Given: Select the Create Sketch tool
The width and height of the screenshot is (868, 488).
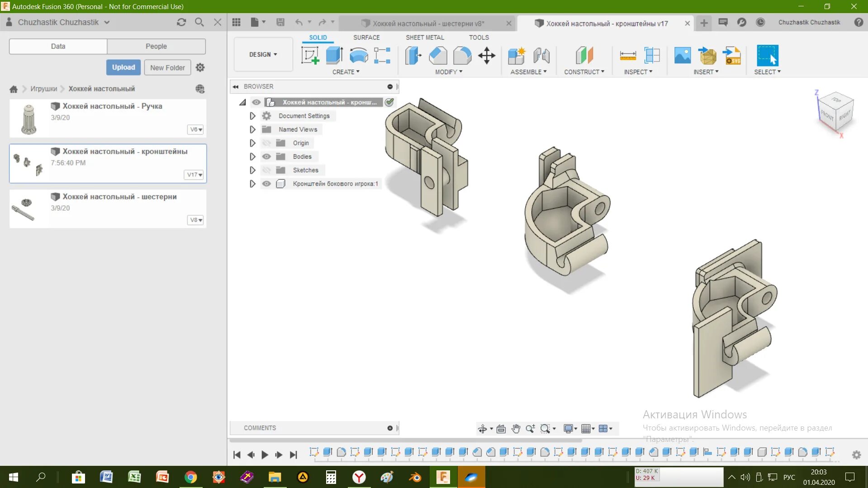Looking at the screenshot, I should [310, 56].
